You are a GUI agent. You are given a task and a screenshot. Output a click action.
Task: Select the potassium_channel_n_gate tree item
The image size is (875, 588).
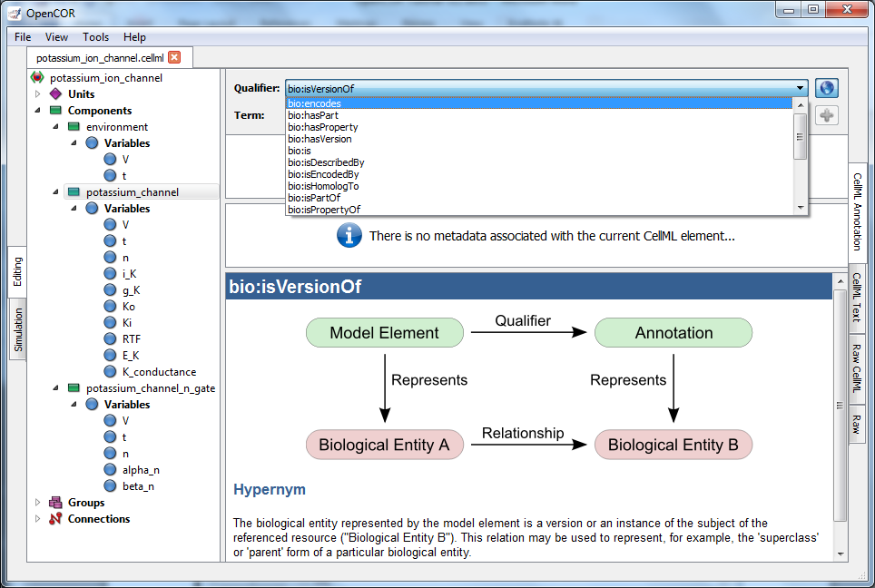[150, 387]
